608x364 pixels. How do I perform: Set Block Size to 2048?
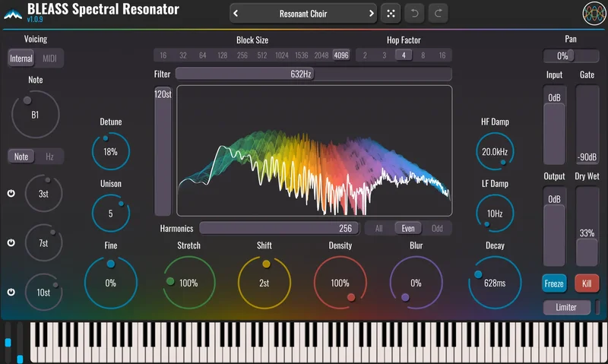tap(321, 55)
